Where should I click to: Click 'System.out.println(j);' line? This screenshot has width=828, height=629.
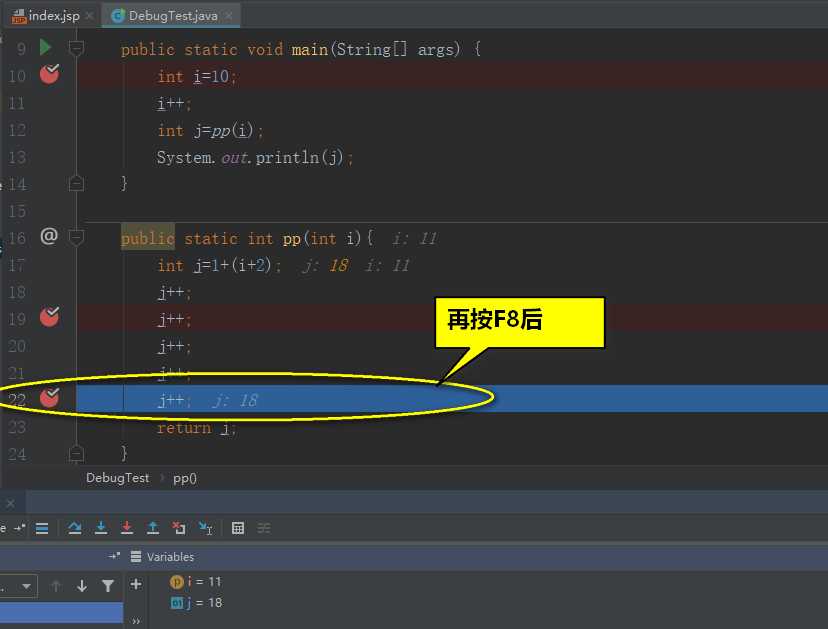tap(255, 157)
